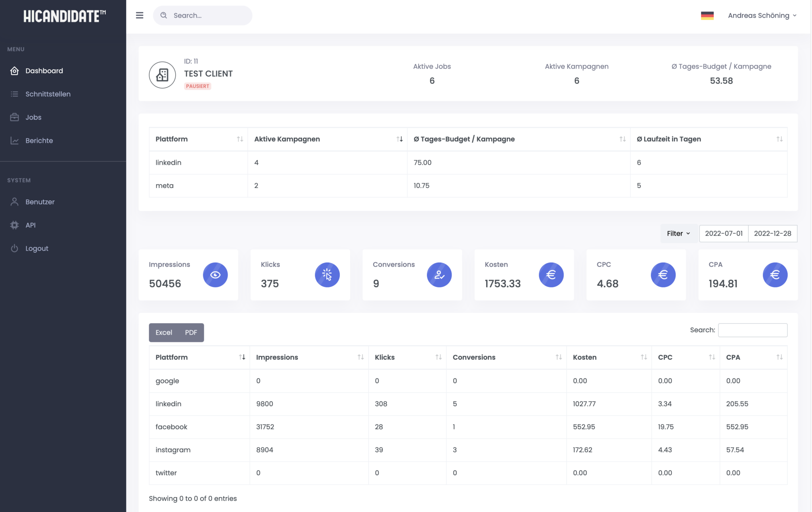Click the Kosten euro icon
Screen dimensions: 812x512
click(x=551, y=275)
